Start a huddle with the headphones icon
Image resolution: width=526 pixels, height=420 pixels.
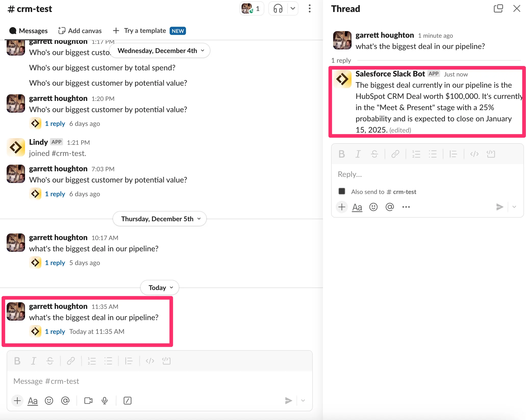278,9
